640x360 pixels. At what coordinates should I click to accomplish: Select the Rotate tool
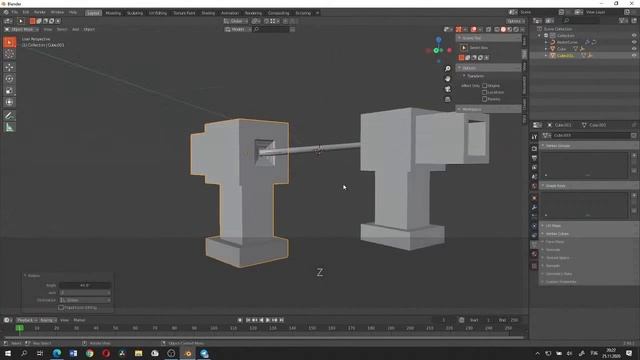9,79
